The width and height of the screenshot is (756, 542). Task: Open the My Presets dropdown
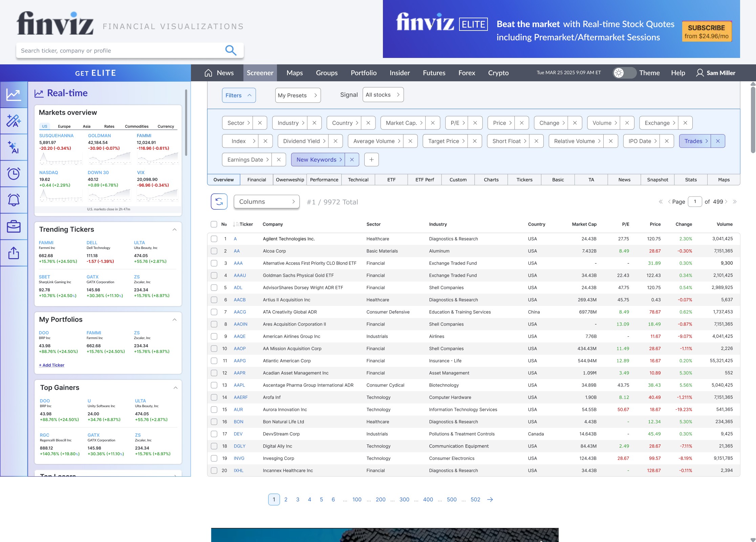tap(298, 95)
